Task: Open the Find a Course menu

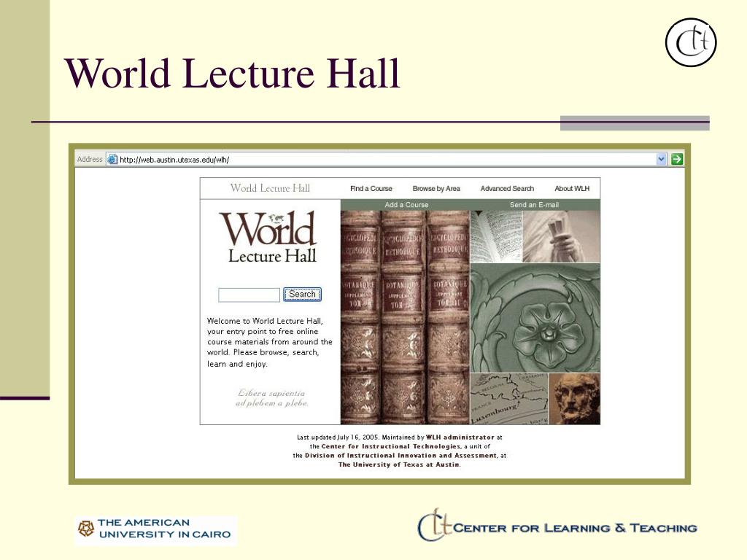Action: (x=371, y=189)
